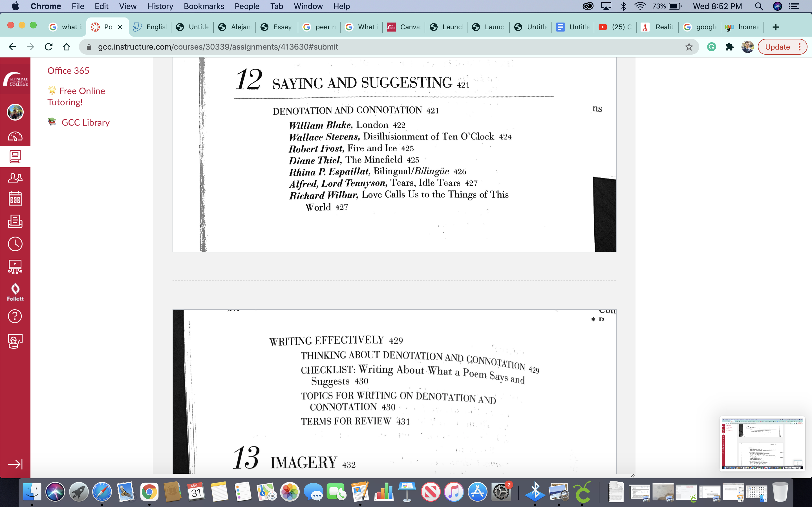Open the Canvas Inbox icon

[15, 221]
